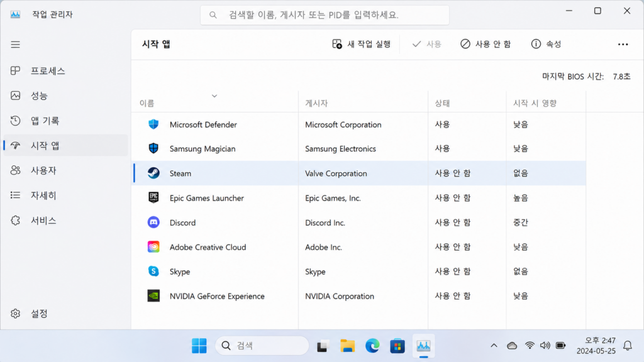Open the Windows Start menu

point(199,346)
